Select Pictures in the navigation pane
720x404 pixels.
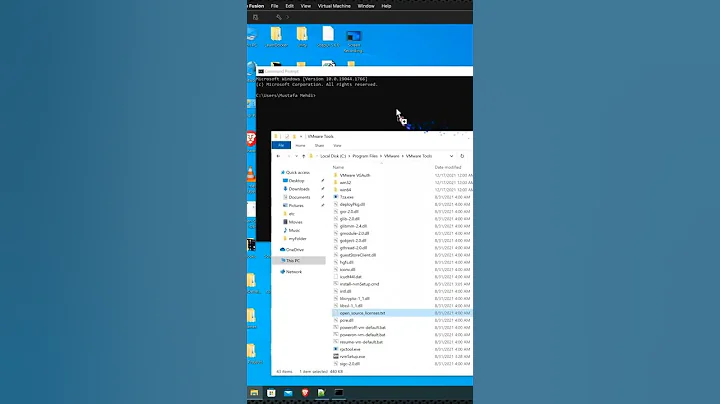tap(296, 206)
